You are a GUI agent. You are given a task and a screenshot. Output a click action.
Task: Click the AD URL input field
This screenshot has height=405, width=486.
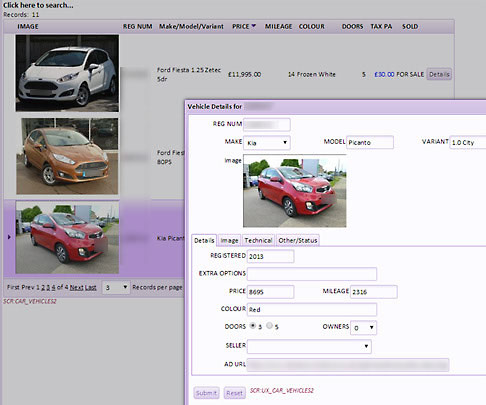coord(348,365)
